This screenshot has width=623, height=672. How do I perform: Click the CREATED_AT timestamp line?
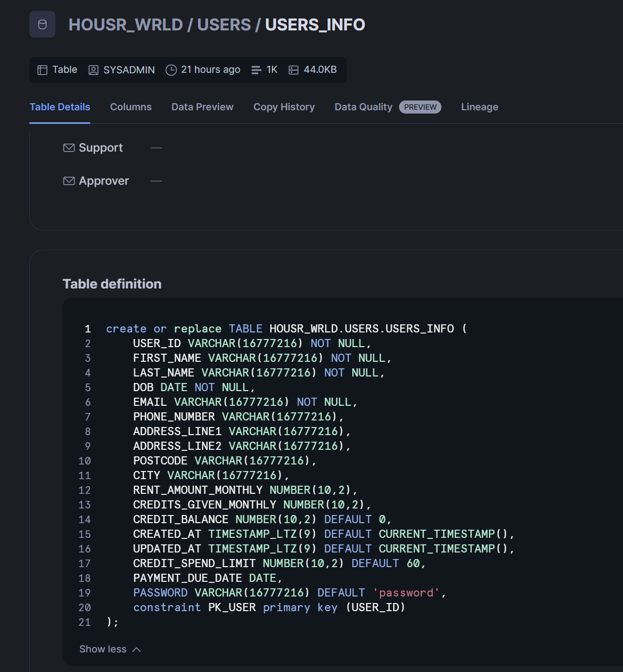click(x=324, y=534)
